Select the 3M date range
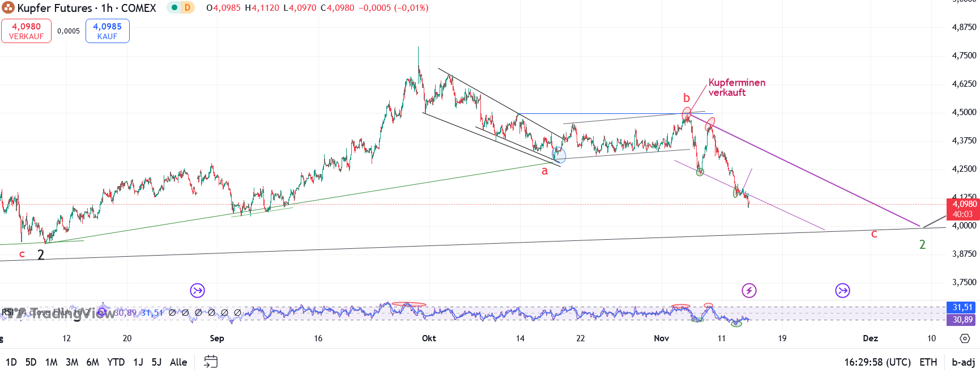The width and height of the screenshot is (980, 373). coord(72,362)
